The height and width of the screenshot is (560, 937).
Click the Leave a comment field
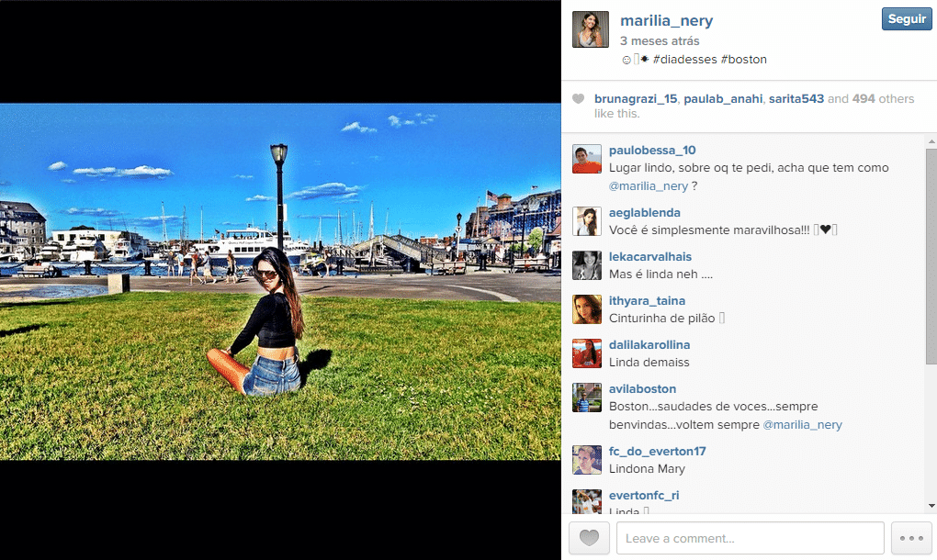click(750, 538)
